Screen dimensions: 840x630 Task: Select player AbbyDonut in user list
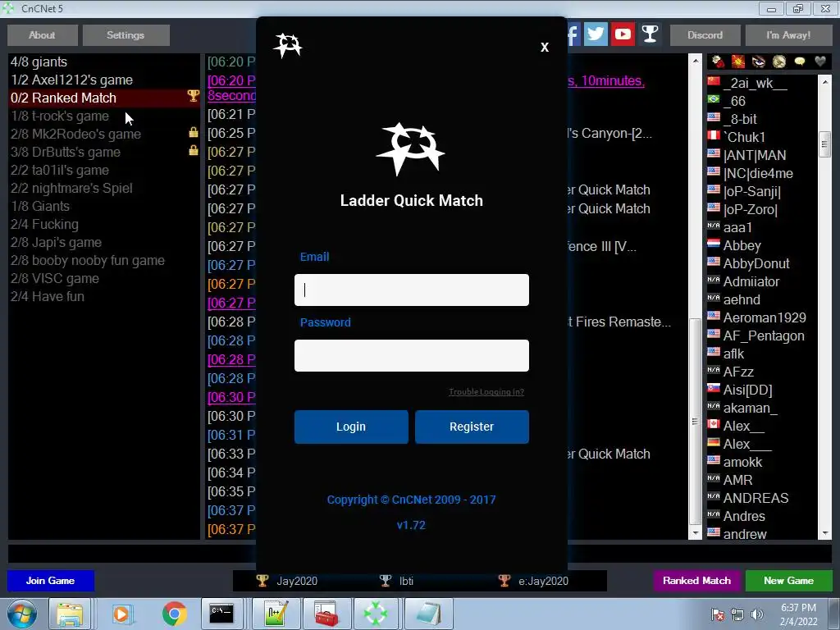pyautogui.click(x=762, y=263)
